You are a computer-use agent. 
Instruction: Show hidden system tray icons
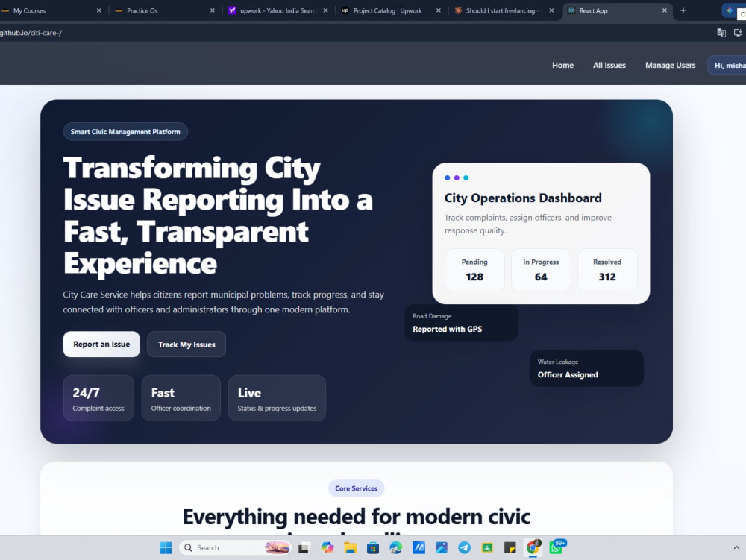[736, 547]
